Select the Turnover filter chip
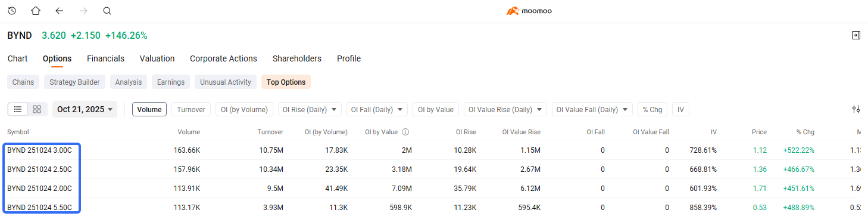 (x=191, y=109)
